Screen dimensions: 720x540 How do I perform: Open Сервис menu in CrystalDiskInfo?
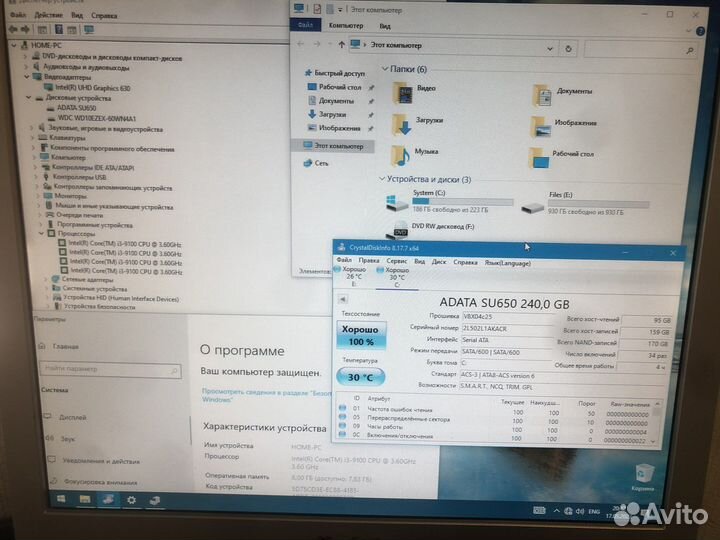tap(396, 261)
